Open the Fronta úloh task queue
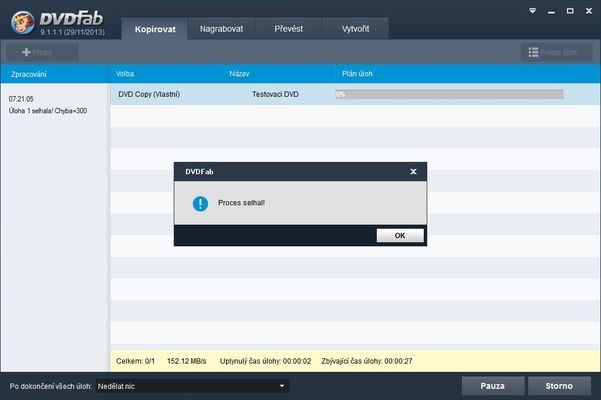This screenshot has width=601, height=400. 556,52
